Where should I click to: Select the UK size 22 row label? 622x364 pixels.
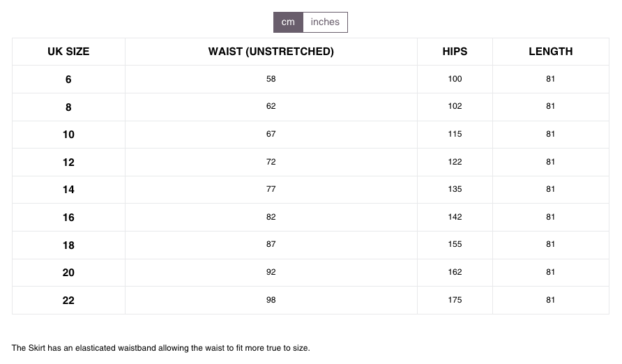pyautogui.click(x=68, y=300)
